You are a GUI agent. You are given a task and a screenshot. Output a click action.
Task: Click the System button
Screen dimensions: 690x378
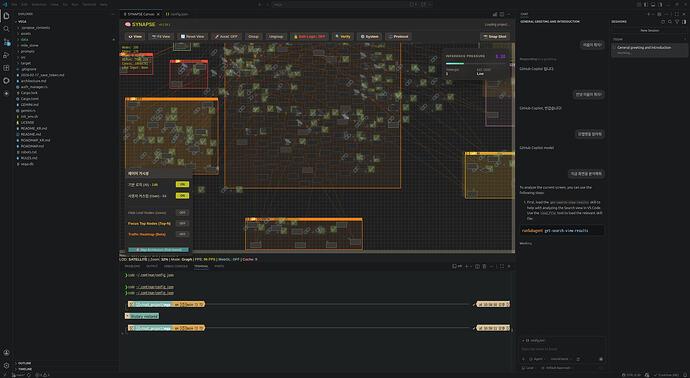[370, 37]
